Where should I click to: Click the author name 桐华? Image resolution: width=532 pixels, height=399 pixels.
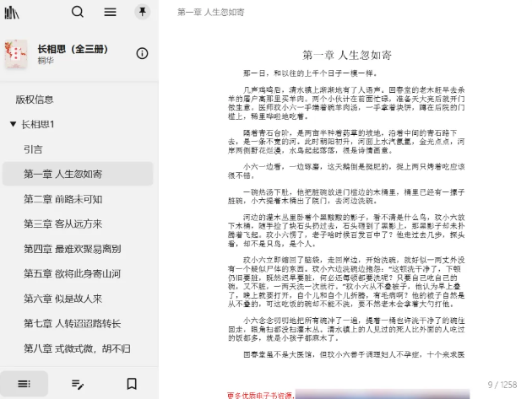(x=46, y=61)
